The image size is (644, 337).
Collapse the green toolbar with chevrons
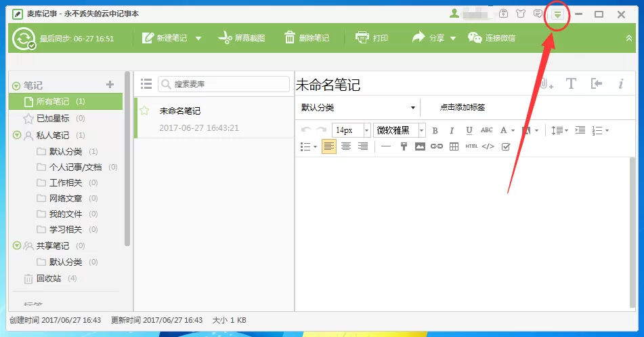[629, 38]
